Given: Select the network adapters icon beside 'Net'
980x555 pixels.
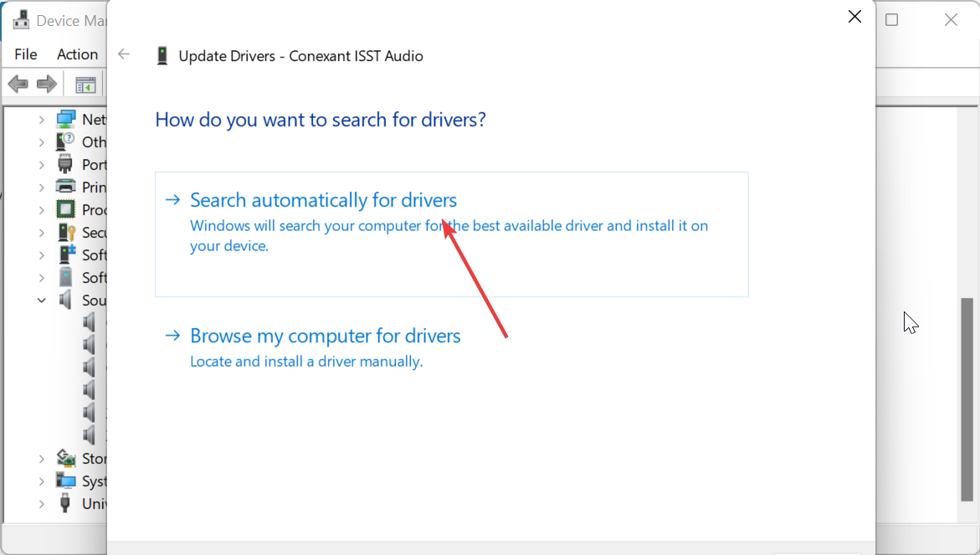Looking at the screenshot, I should (x=65, y=120).
